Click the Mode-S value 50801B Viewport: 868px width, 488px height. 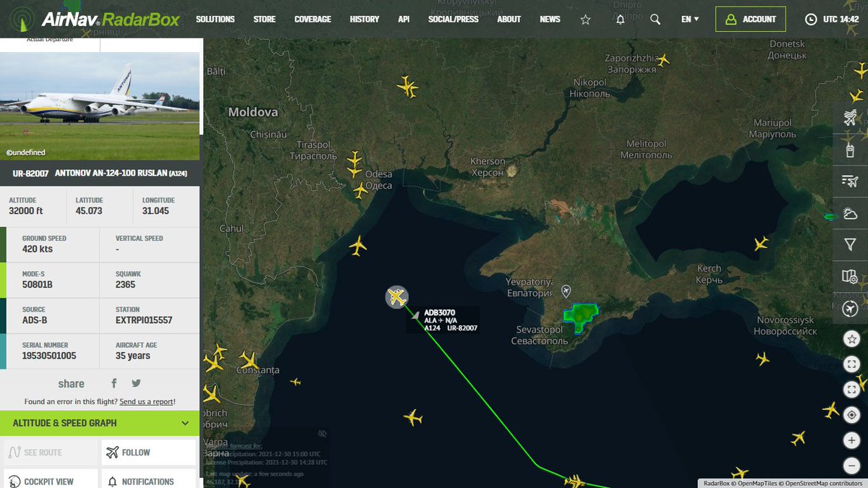pyautogui.click(x=38, y=284)
